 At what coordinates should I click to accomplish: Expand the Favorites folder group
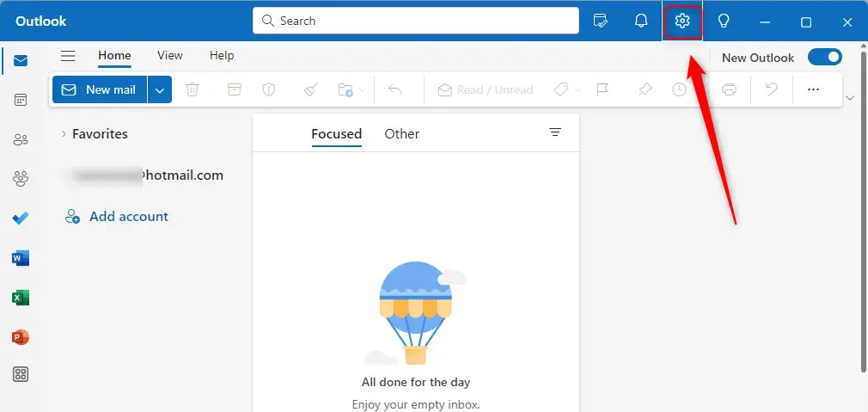(x=63, y=134)
